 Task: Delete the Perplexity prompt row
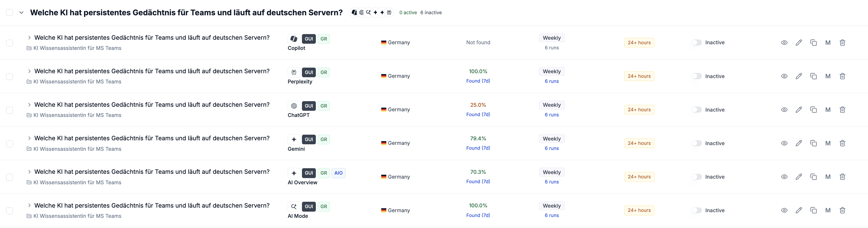(x=842, y=76)
